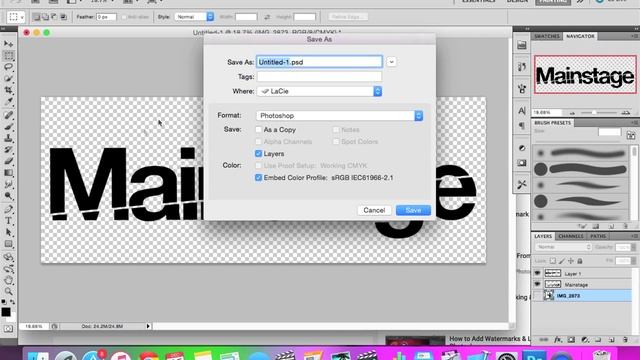The width and height of the screenshot is (640, 360).
Task: Select the Path Selection tool
Action: [8, 232]
